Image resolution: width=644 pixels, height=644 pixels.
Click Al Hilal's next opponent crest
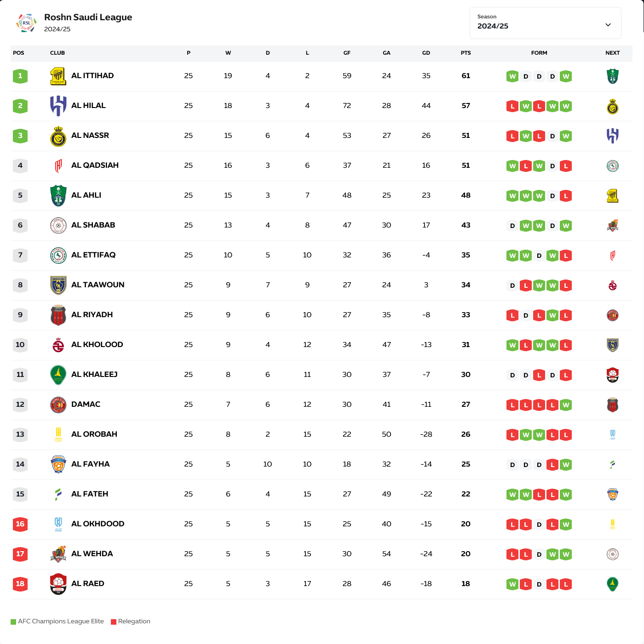tap(612, 106)
